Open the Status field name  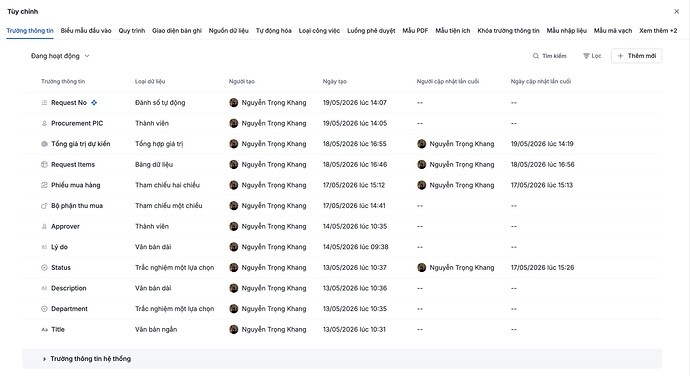(x=61, y=268)
